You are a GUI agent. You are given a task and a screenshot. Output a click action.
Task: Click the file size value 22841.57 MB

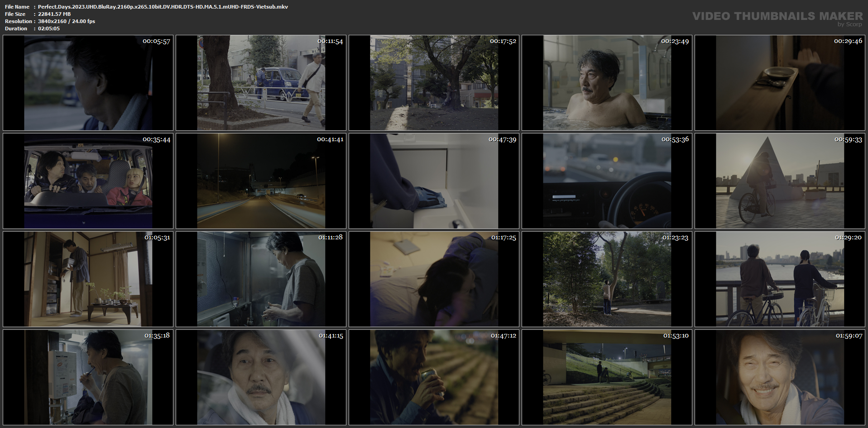click(54, 14)
